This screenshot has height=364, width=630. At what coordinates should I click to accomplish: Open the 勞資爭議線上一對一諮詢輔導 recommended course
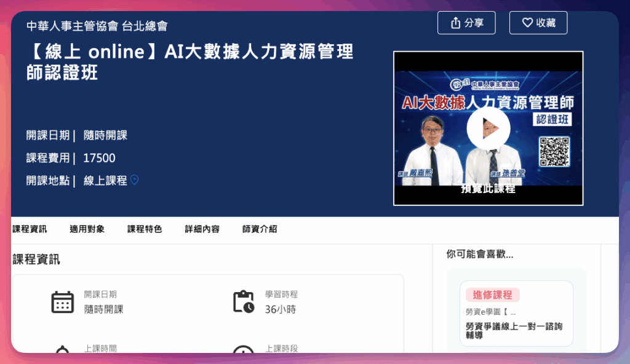pyautogui.click(x=514, y=331)
